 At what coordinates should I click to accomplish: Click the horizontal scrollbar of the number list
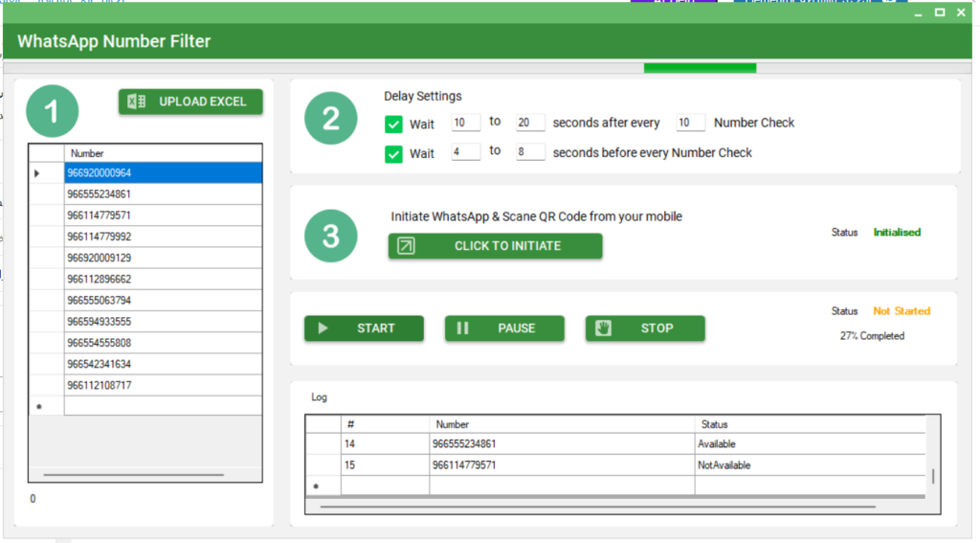pyautogui.click(x=134, y=475)
